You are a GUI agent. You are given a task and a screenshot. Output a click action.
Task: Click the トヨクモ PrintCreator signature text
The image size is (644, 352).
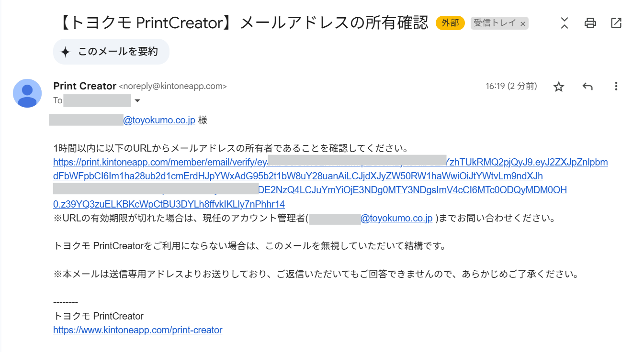(x=99, y=316)
